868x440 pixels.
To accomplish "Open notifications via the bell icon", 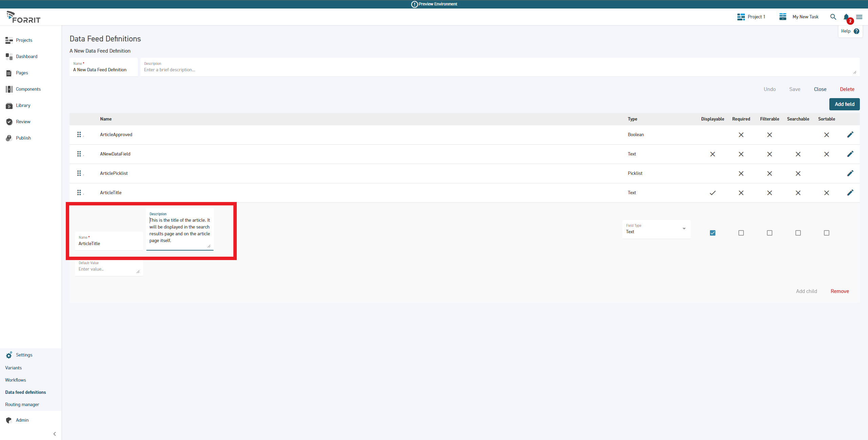I will [846, 17].
